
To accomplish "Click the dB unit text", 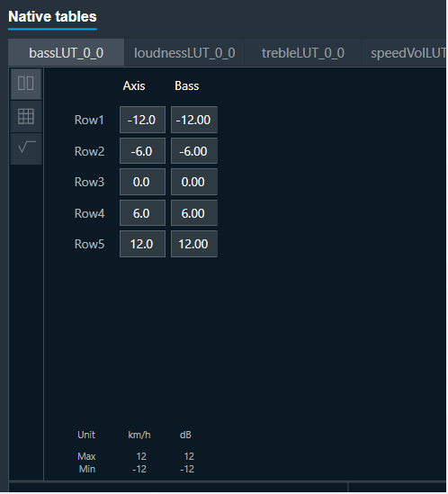I will [x=185, y=435].
